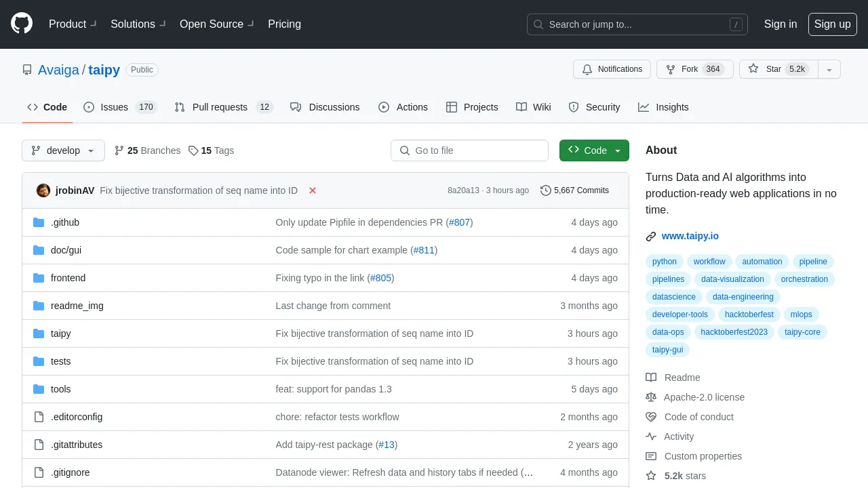The image size is (868, 488).
Task: Click the Go to file field
Action: (469, 150)
